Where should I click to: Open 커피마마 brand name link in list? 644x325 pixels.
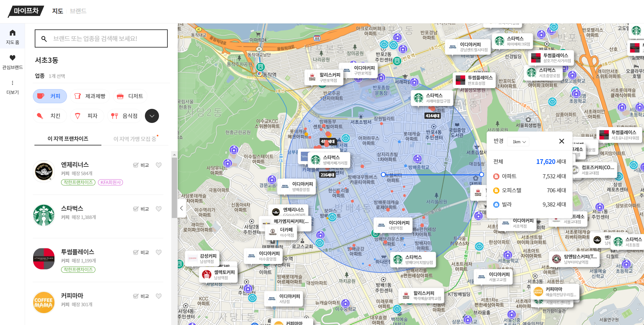pos(72,296)
